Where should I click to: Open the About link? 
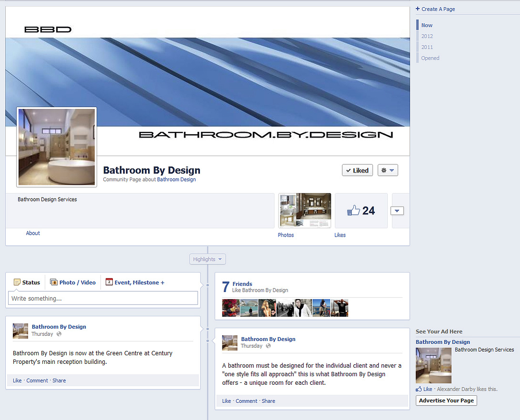click(x=33, y=233)
